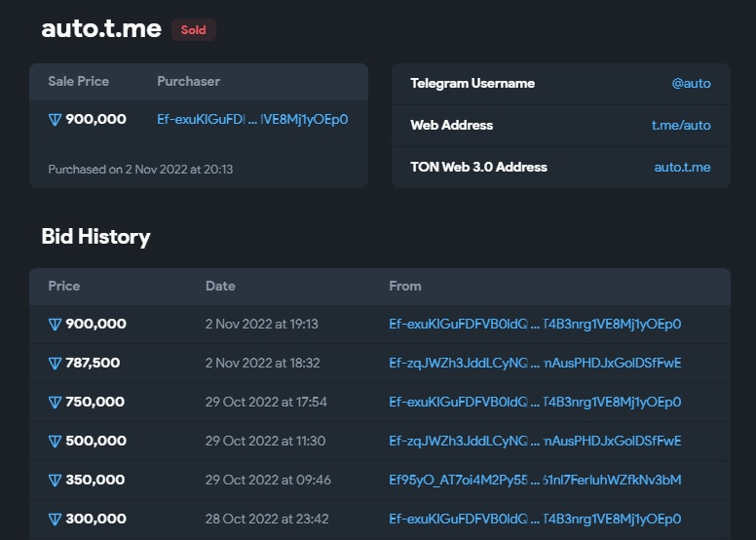
Task: Open bidder address for the 500,000 bid
Action: [x=535, y=442]
